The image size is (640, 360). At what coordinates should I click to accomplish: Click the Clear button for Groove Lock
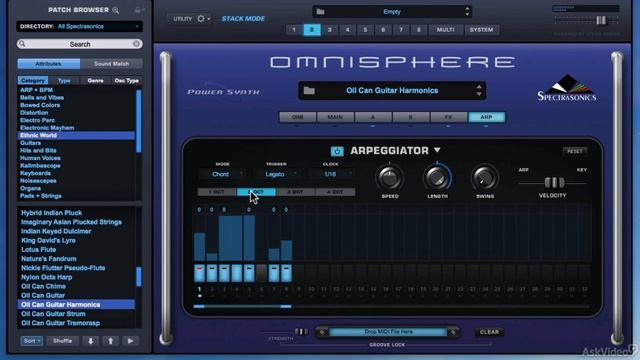pyautogui.click(x=489, y=332)
